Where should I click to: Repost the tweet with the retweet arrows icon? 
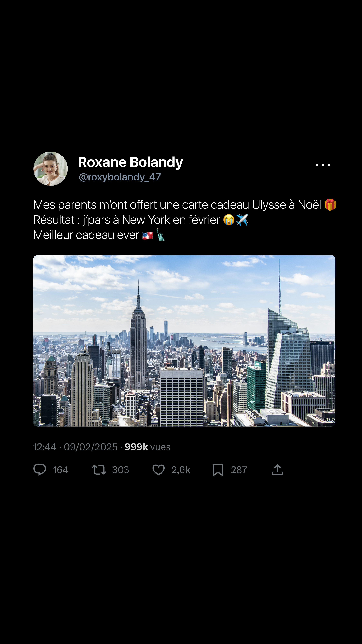[x=99, y=470]
